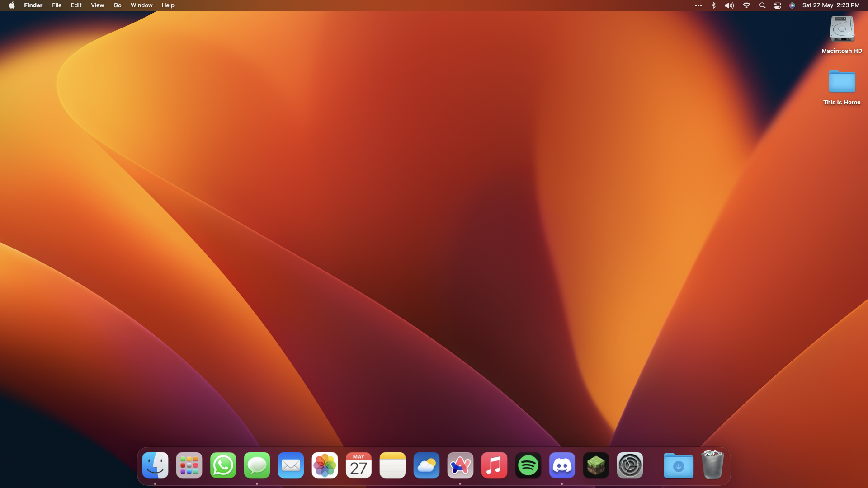Launch Spotify from the Dock

click(528, 465)
